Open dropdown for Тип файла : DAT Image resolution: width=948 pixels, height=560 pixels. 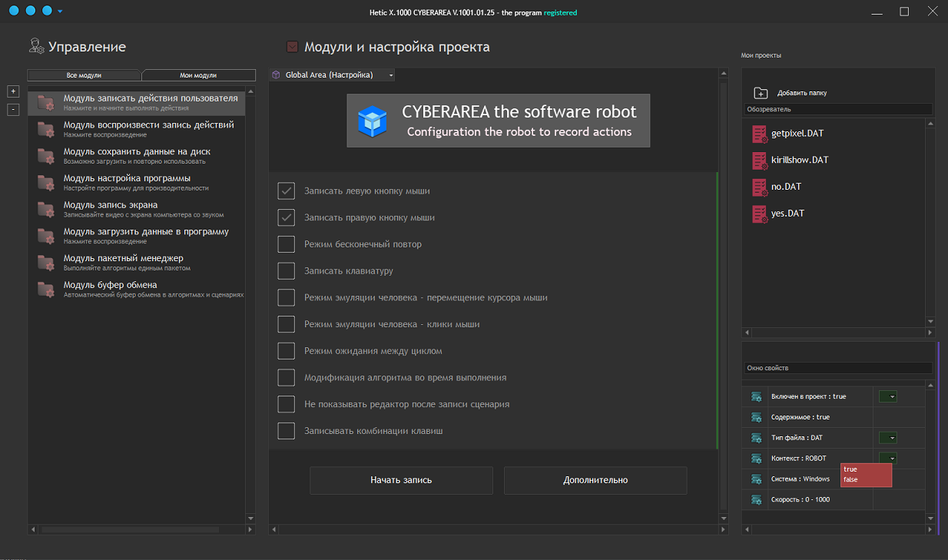tap(888, 438)
